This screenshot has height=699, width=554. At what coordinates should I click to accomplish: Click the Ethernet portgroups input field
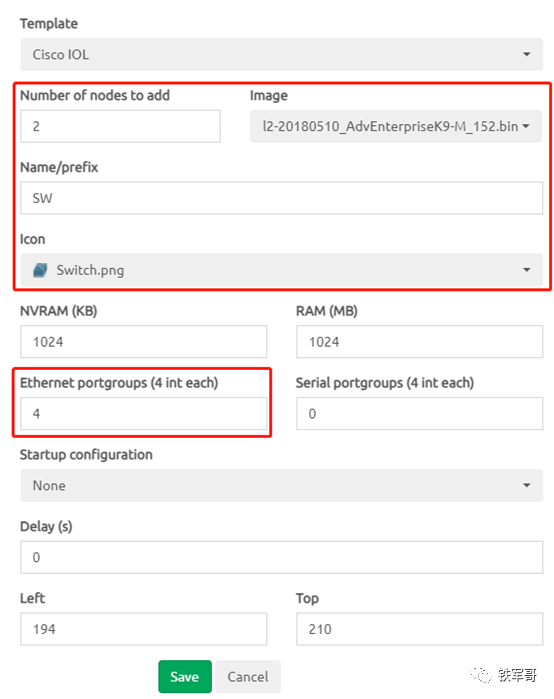pos(144,414)
